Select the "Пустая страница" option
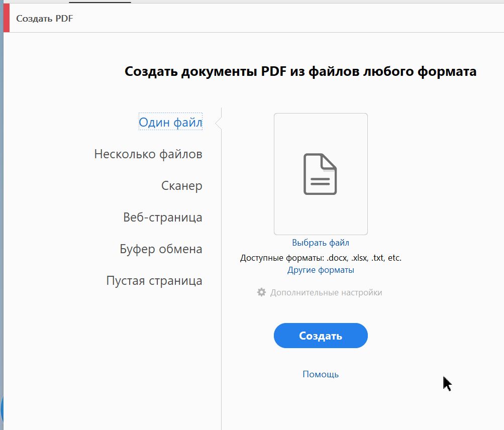The height and width of the screenshot is (430, 504). point(154,281)
